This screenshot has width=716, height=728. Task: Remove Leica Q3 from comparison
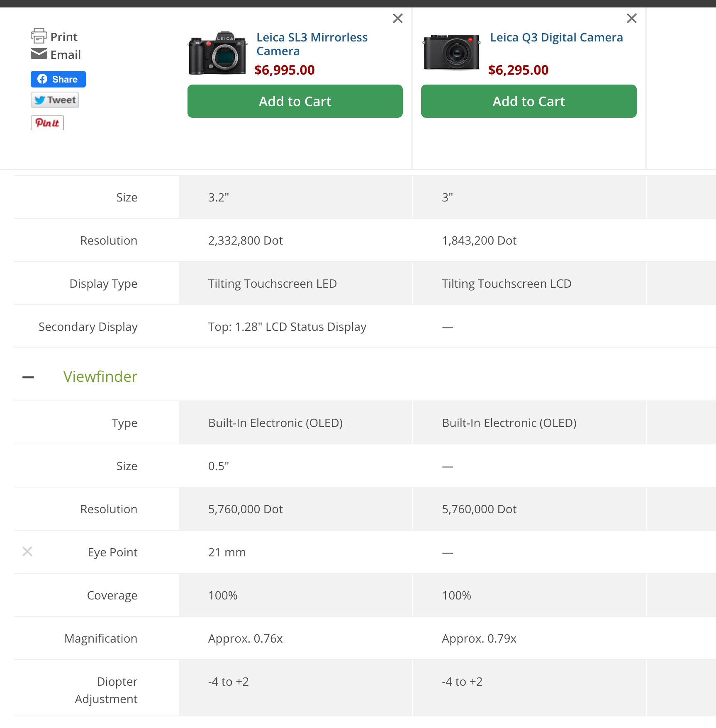pos(631,18)
